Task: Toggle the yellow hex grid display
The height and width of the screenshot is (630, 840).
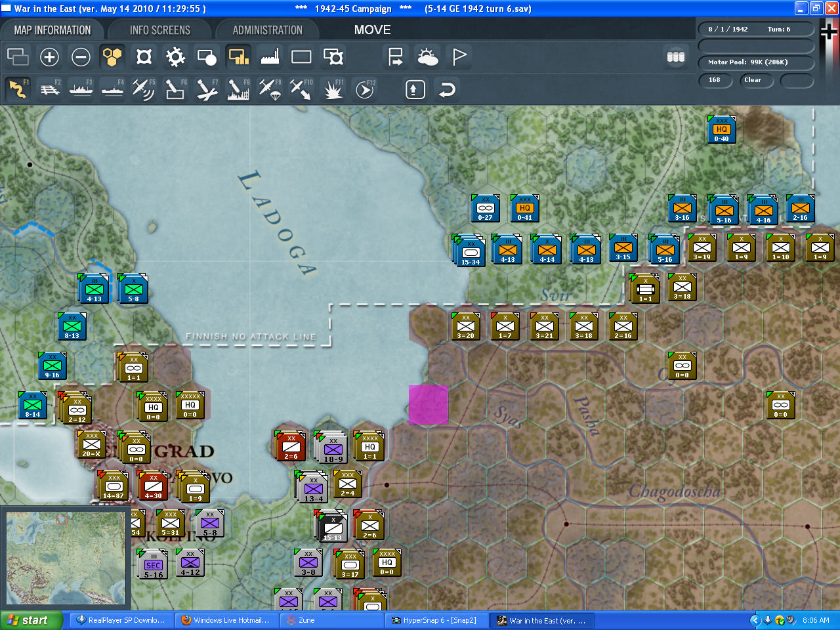Action: tap(112, 57)
